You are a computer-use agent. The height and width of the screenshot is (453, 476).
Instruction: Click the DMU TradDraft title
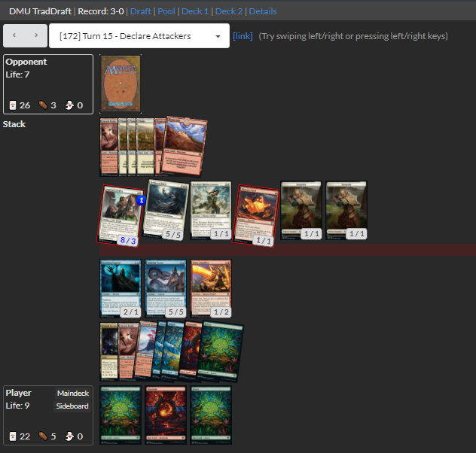point(40,11)
